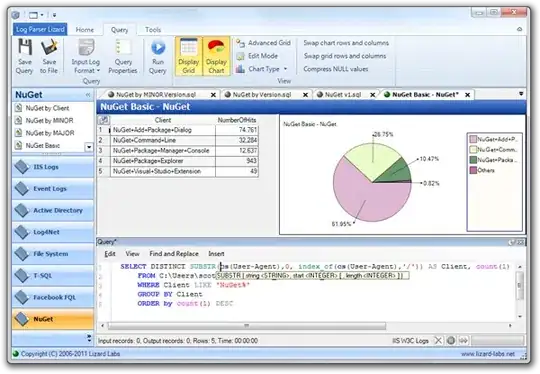540x374 pixels.
Task: Select the NuGet+Add+Package+Dialog cell
Action: [x=163, y=130]
